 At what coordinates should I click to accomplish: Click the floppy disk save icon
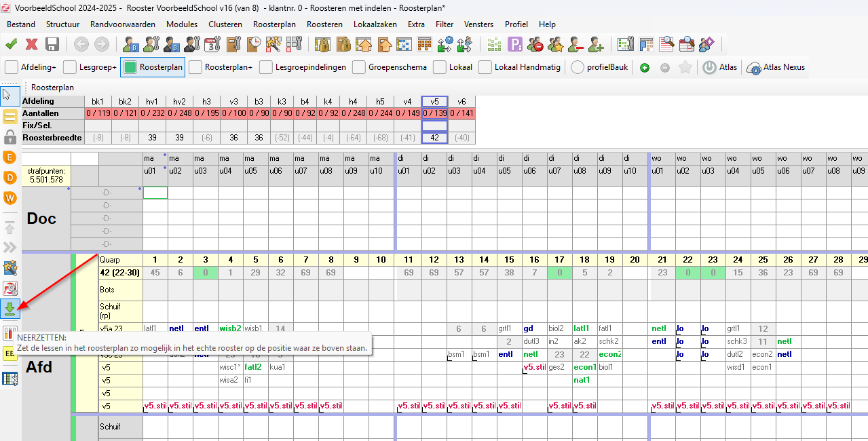click(x=52, y=45)
